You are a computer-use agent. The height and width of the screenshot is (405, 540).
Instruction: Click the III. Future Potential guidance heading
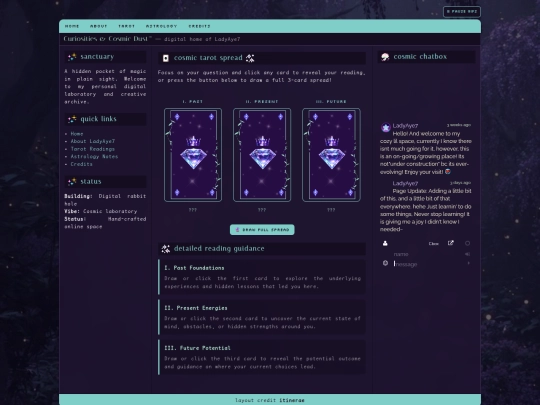tap(197, 348)
